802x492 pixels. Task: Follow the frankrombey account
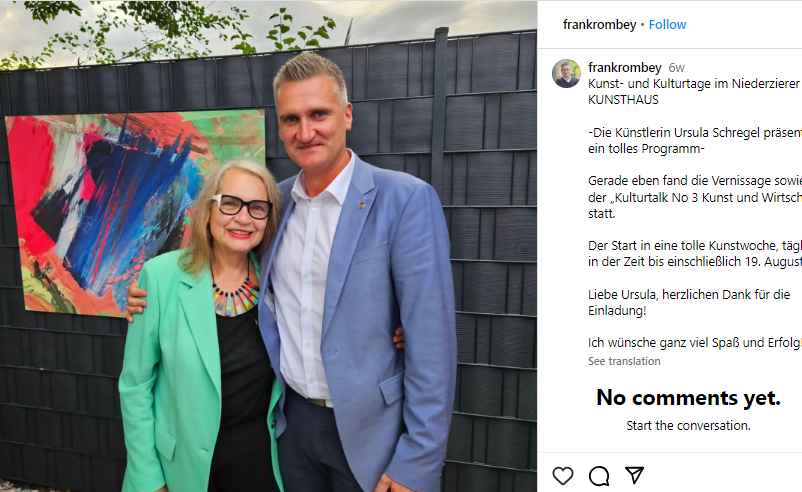pyautogui.click(x=667, y=25)
